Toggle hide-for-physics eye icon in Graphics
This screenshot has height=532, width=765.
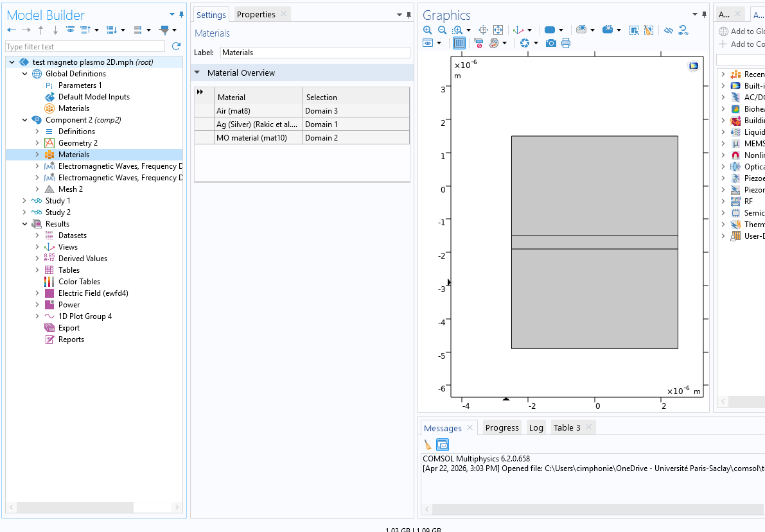click(x=428, y=43)
